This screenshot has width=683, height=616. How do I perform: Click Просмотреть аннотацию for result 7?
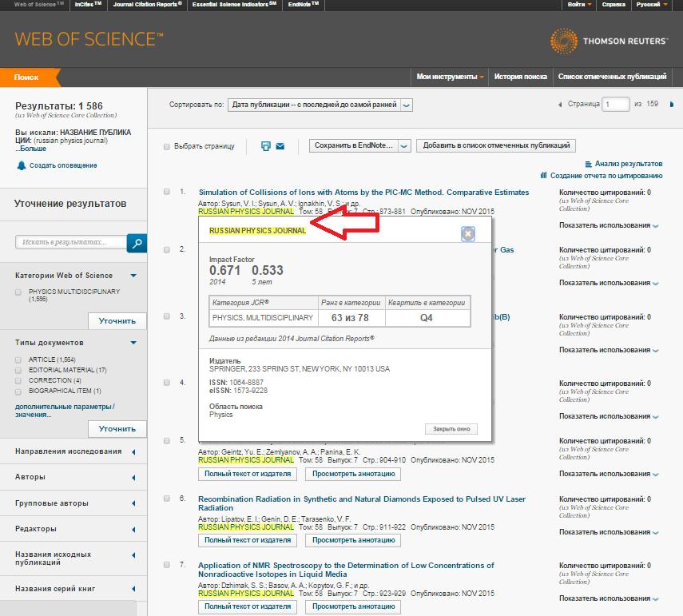point(353,606)
